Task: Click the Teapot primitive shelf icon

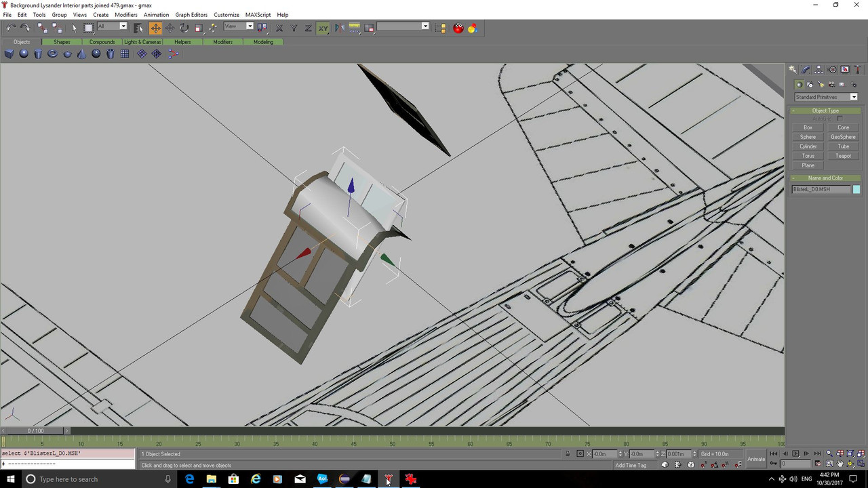Action: tap(67, 54)
